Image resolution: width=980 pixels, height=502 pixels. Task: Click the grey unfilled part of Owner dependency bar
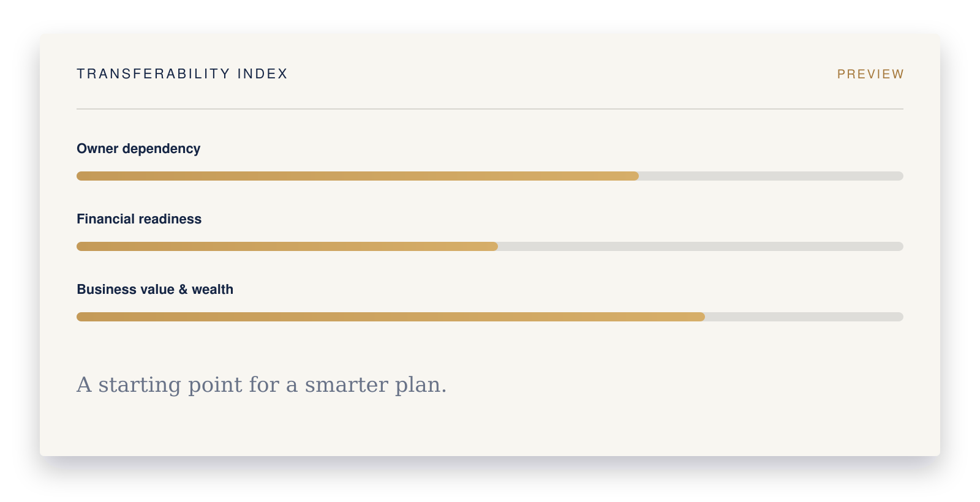pos(771,176)
